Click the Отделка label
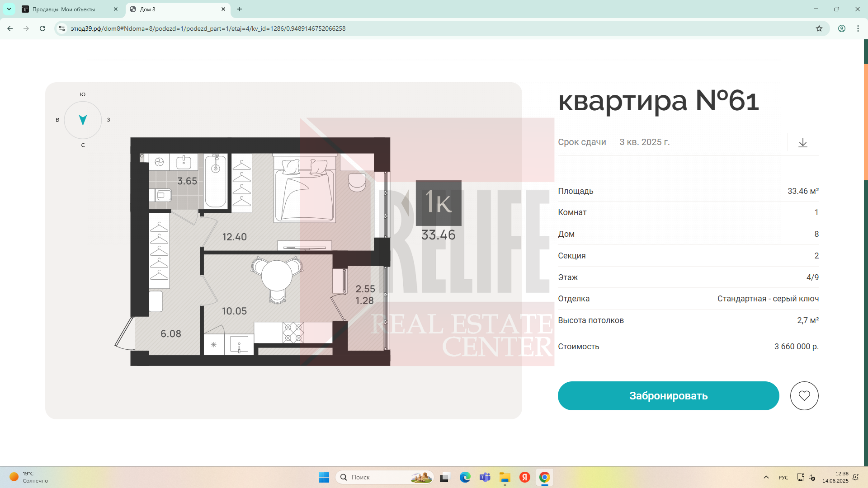The height and width of the screenshot is (488, 868). (x=573, y=299)
